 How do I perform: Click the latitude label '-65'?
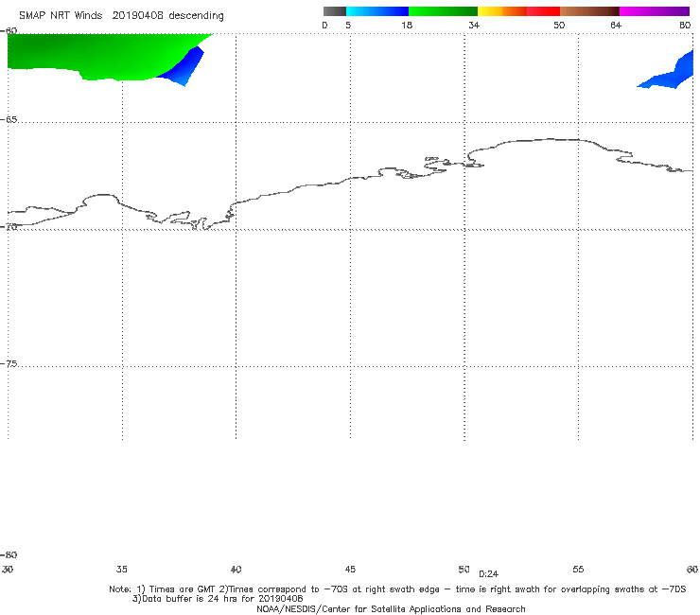[9, 120]
